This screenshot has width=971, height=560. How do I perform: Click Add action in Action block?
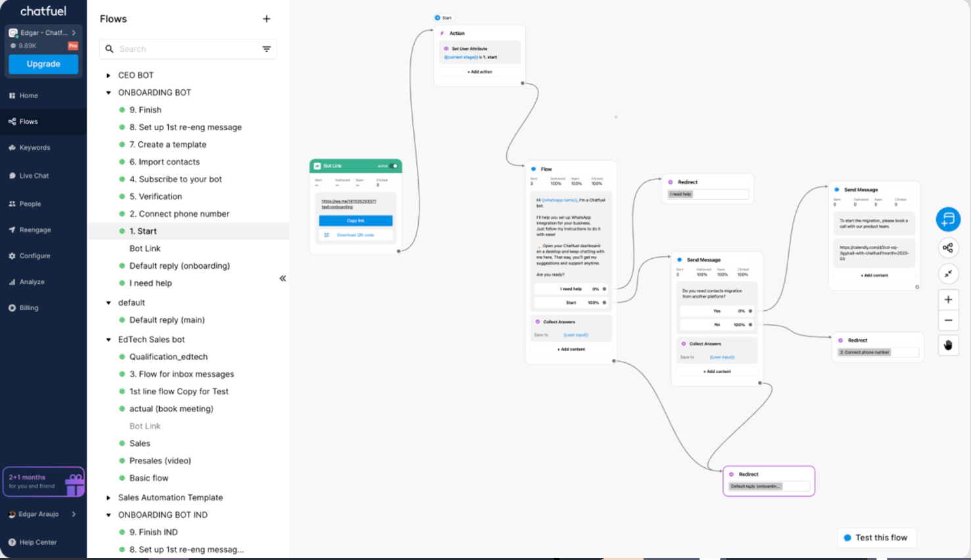pyautogui.click(x=480, y=72)
